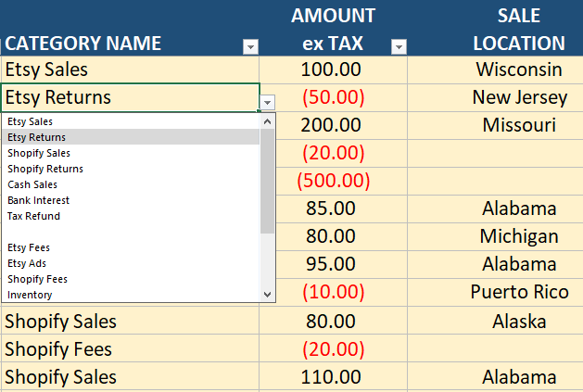Select the Missouri sale location cell
Viewport: 583px width, 392px height.
(x=495, y=125)
